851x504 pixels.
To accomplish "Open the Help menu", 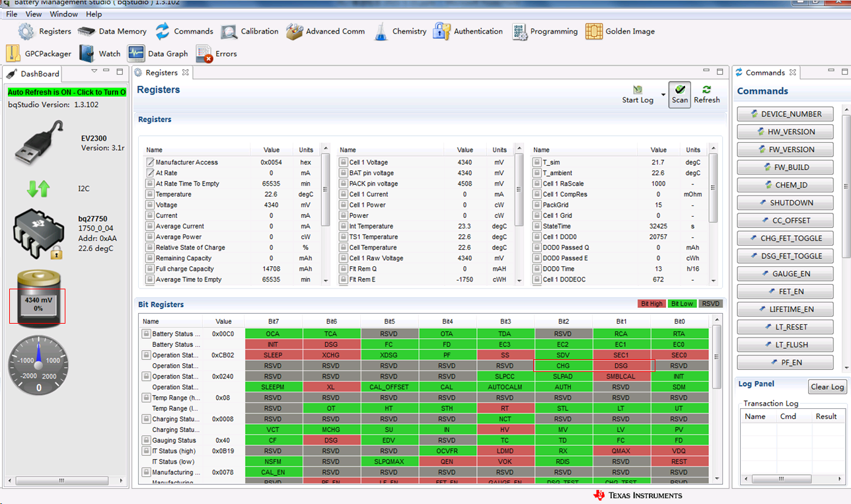I will [94, 14].
